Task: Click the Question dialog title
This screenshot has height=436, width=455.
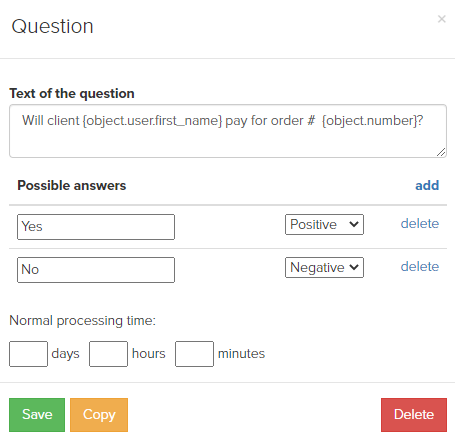Action: (x=52, y=26)
